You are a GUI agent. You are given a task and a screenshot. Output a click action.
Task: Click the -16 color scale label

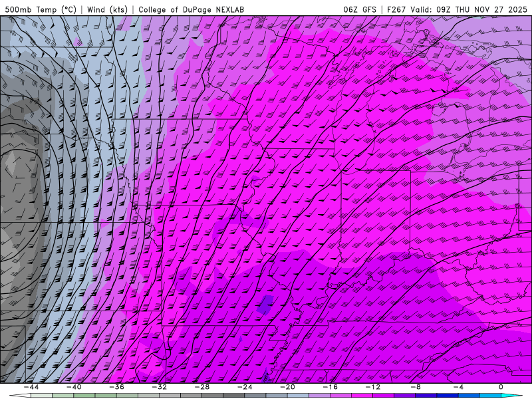click(330, 387)
